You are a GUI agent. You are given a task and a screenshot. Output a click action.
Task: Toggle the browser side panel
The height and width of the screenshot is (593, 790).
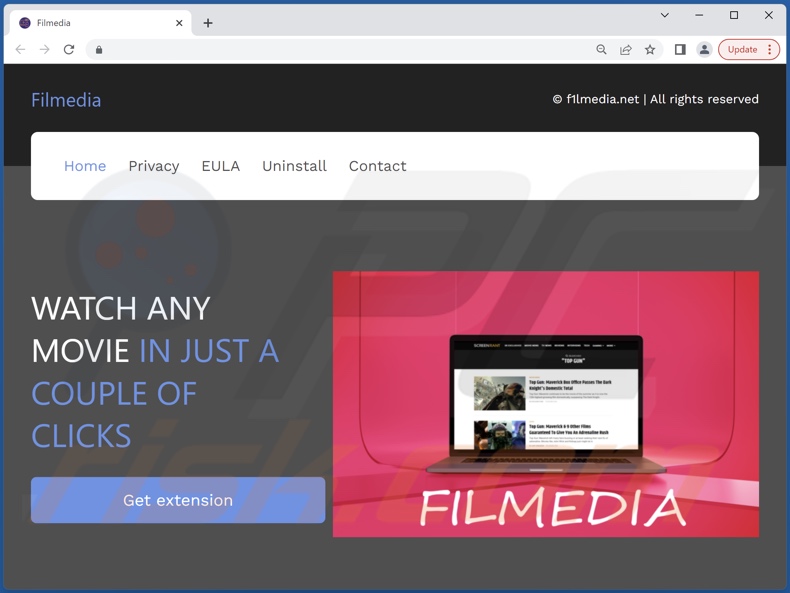[x=680, y=50]
